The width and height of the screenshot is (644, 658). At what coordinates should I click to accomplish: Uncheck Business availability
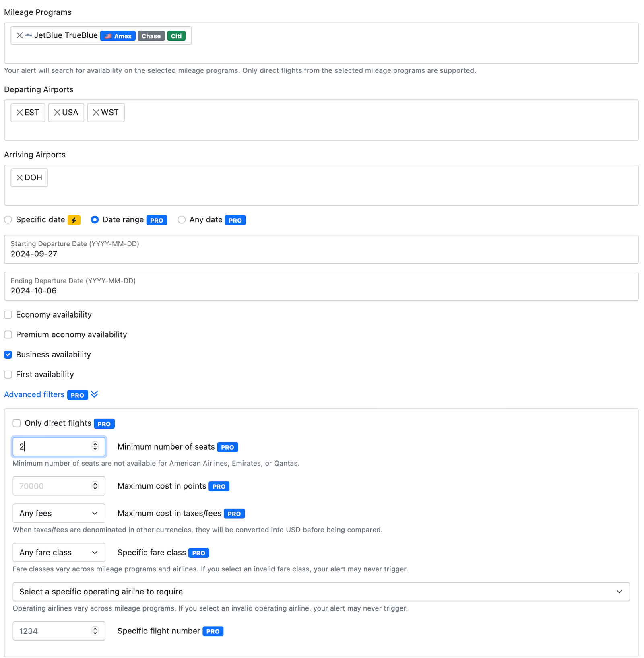tap(8, 355)
